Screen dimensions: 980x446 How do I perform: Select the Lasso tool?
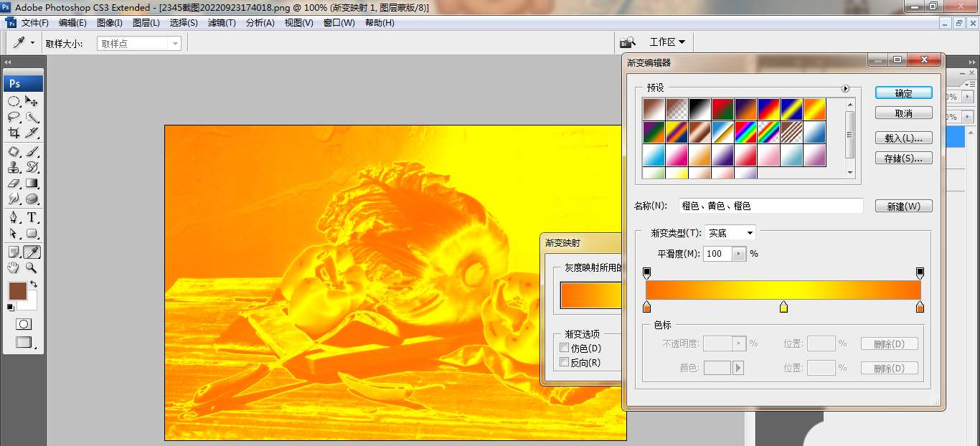[x=14, y=118]
